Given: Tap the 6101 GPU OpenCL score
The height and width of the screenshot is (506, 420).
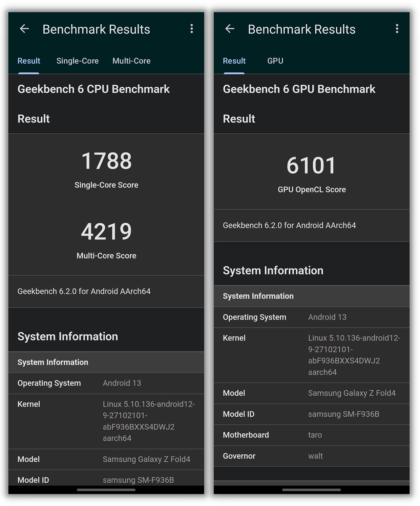Looking at the screenshot, I should 311,165.
